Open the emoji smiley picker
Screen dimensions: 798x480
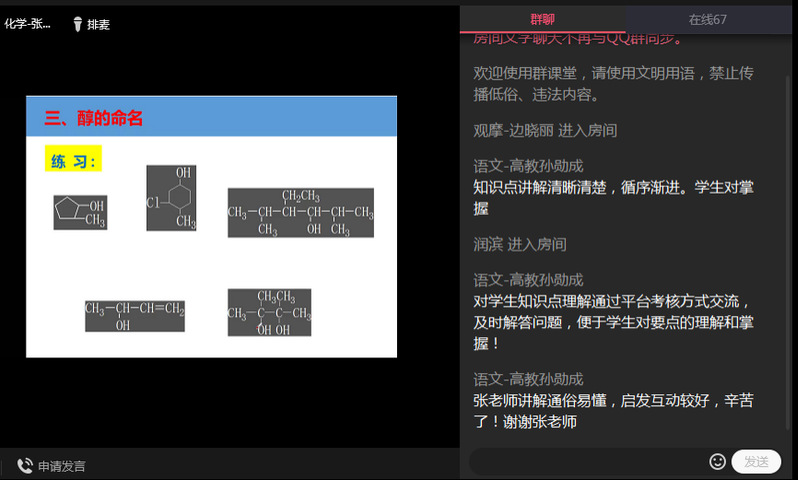pos(717,461)
